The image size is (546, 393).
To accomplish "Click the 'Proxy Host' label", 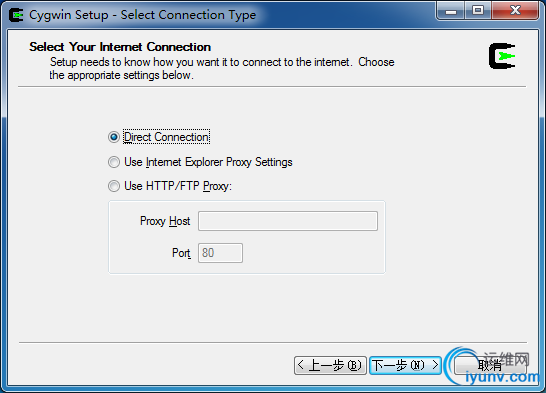I will click(x=165, y=221).
